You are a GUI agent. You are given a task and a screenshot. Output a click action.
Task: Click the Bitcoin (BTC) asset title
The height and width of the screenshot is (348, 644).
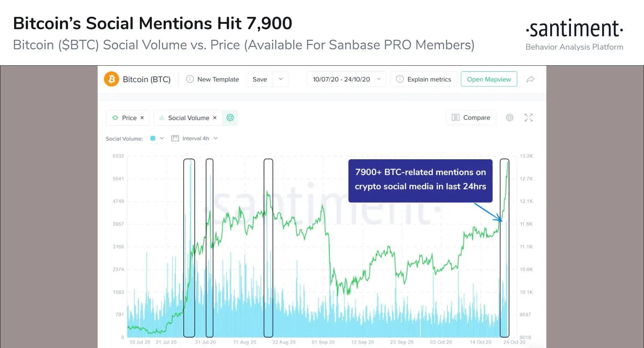pyautogui.click(x=147, y=79)
